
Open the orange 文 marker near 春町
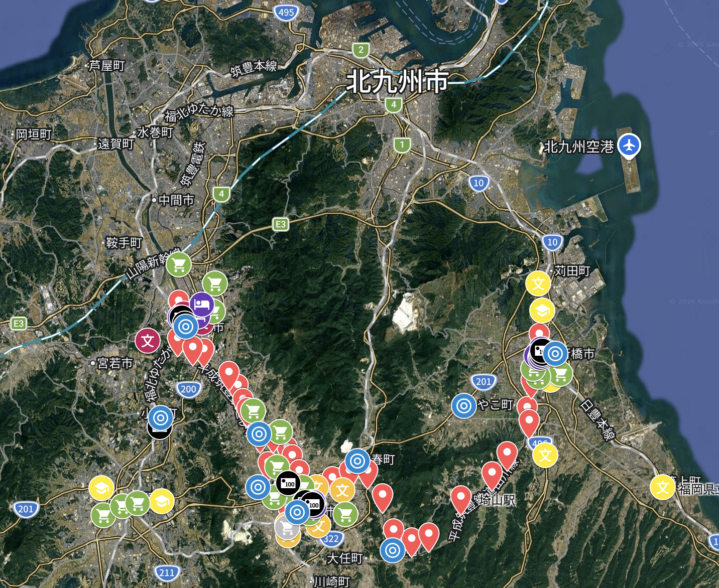(342, 490)
